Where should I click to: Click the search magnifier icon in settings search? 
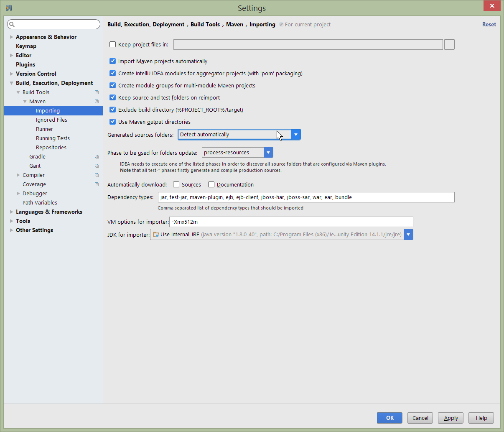pos(12,25)
